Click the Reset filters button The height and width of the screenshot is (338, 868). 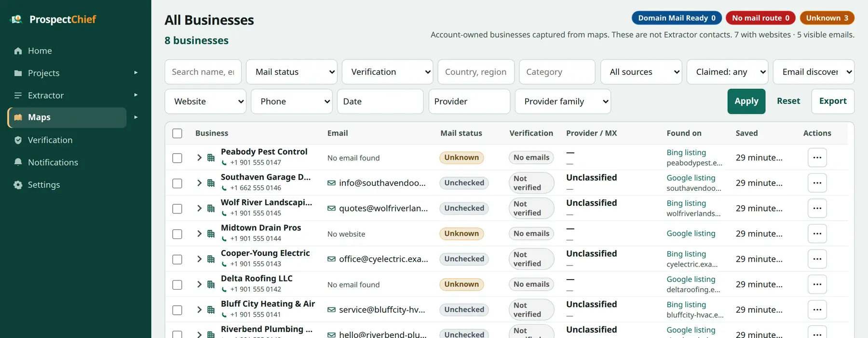[788, 101]
